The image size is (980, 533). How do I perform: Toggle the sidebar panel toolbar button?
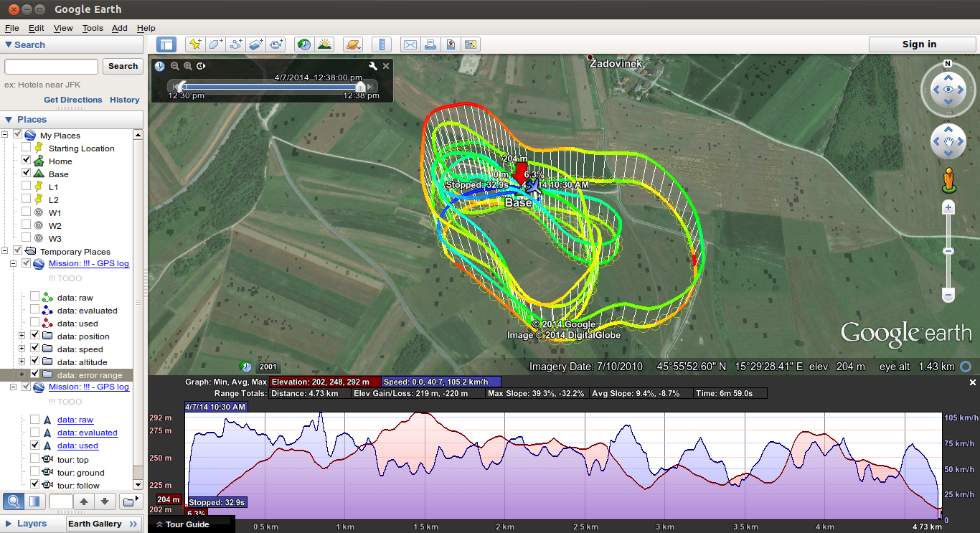click(x=166, y=44)
